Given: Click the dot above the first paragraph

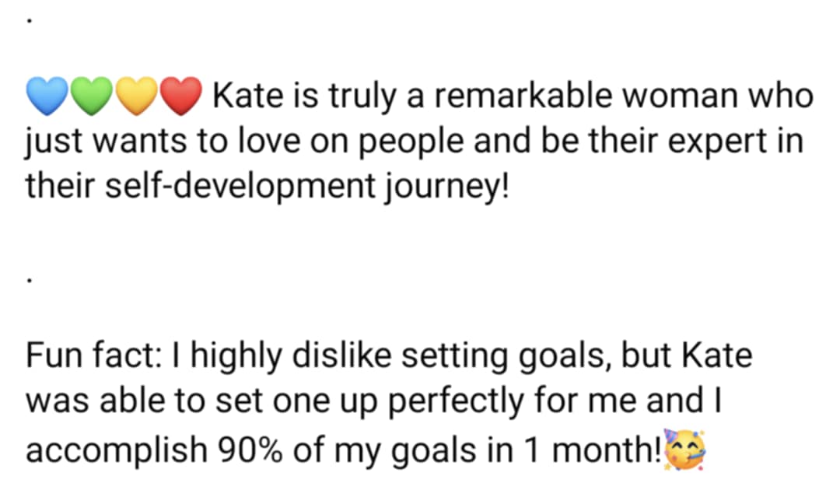Looking at the screenshot, I should (x=30, y=21).
